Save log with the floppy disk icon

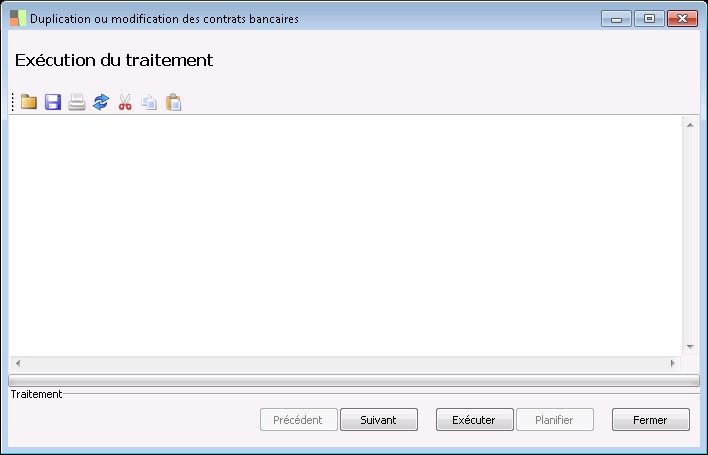[53, 102]
